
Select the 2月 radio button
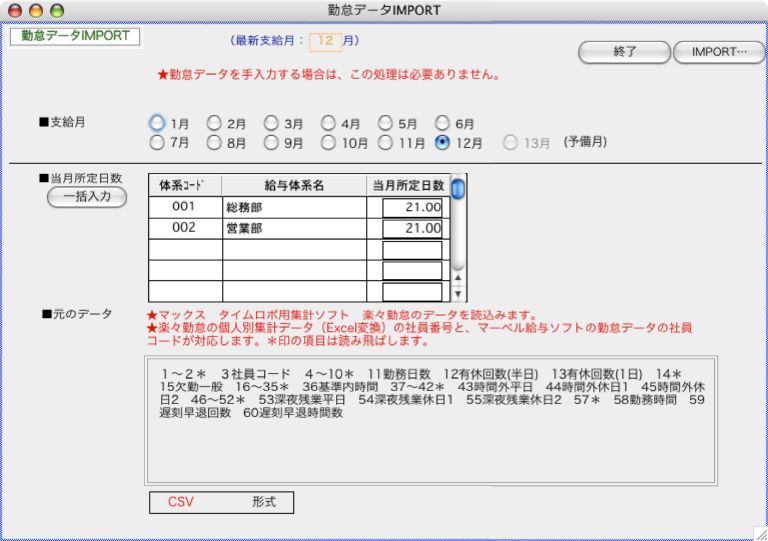coord(214,123)
